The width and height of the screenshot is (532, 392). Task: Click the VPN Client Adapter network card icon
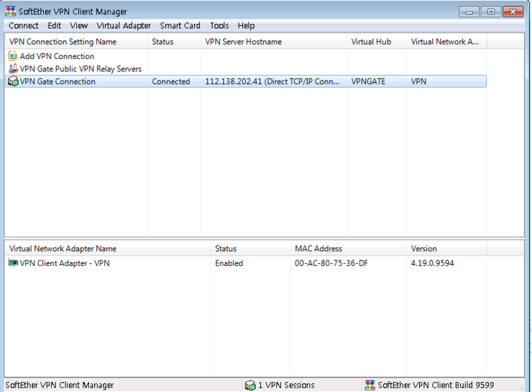[x=13, y=263]
